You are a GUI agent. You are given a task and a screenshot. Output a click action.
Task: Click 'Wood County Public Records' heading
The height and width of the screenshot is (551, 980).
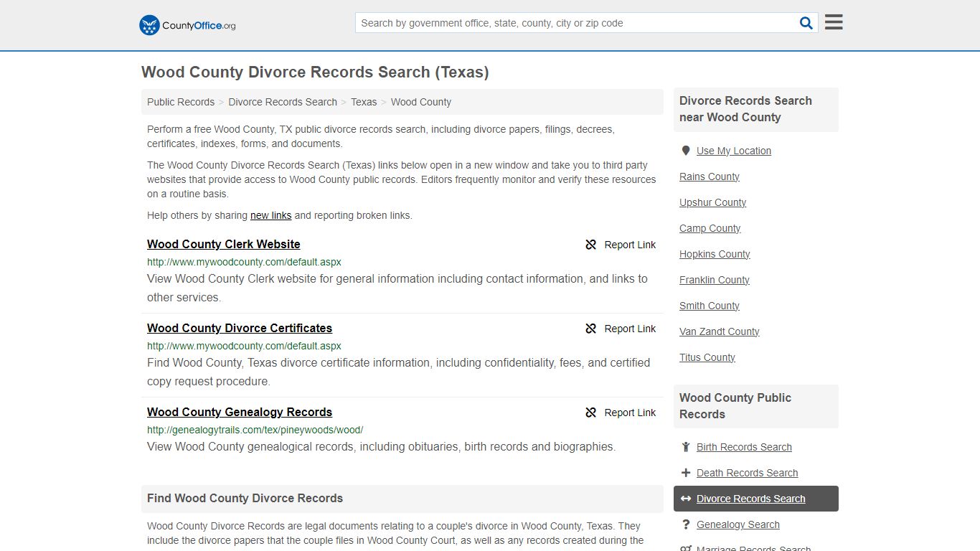coord(735,406)
